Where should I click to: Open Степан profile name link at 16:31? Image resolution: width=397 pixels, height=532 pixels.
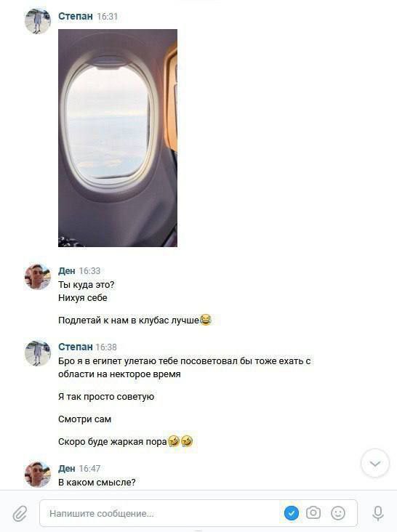click(76, 16)
